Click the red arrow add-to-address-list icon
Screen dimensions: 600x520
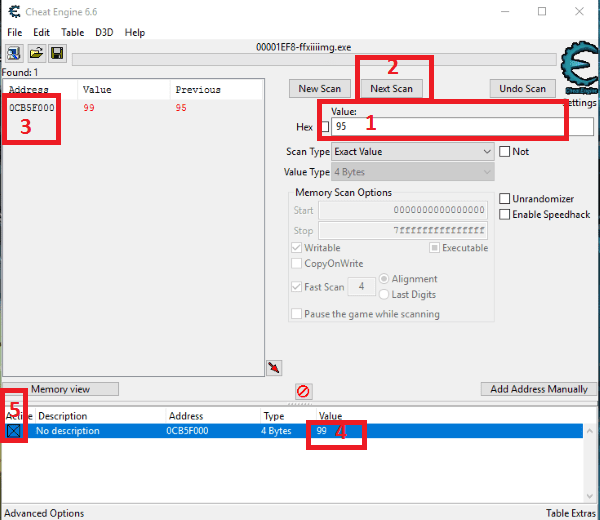point(274,368)
